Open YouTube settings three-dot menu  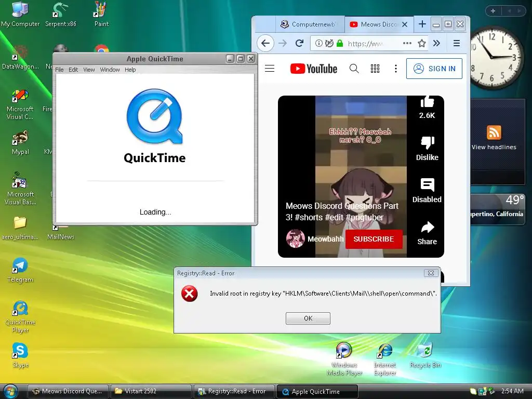coord(395,69)
